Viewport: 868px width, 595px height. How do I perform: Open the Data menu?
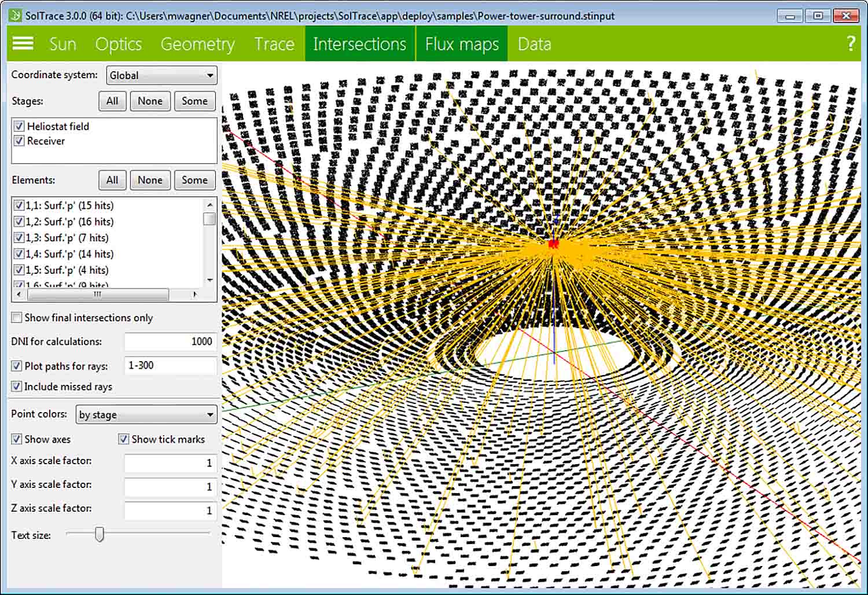tap(534, 43)
